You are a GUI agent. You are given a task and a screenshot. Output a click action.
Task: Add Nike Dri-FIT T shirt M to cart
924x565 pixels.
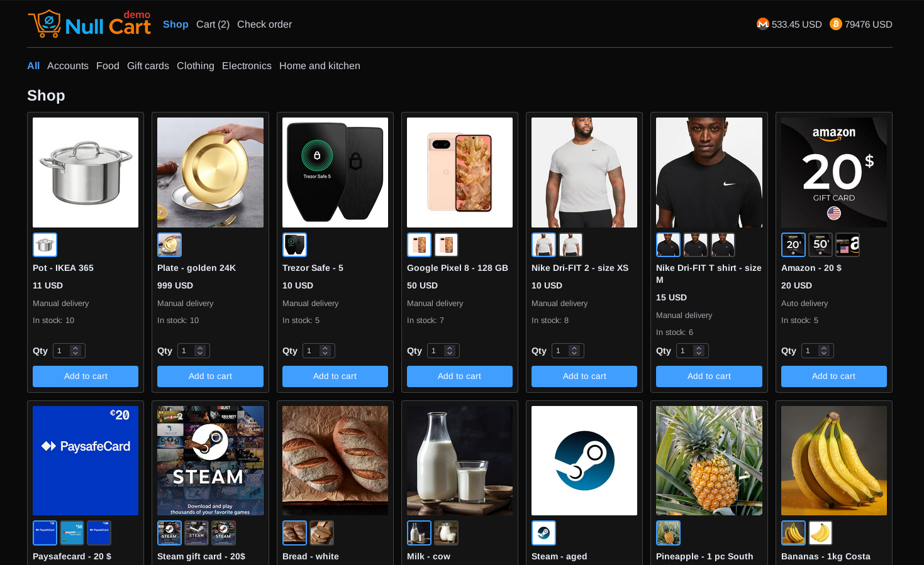[x=709, y=376]
